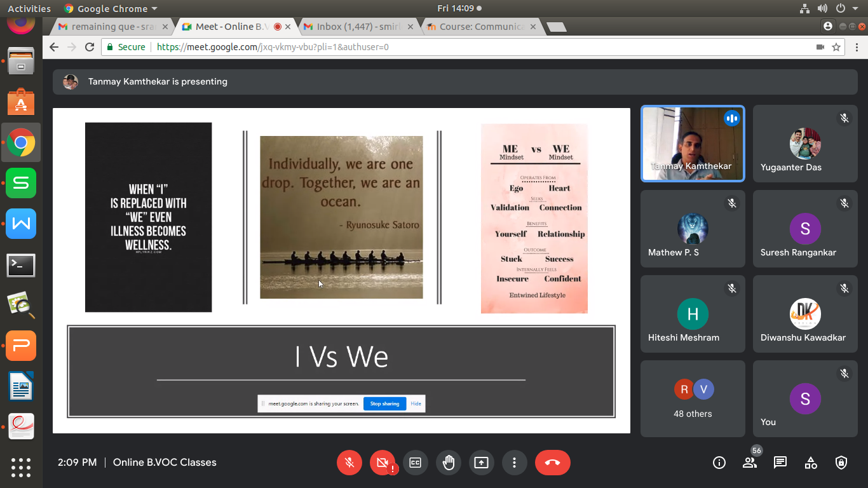Open the system power and volume menu
This screenshot has height=488, width=868.
[x=839, y=9]
